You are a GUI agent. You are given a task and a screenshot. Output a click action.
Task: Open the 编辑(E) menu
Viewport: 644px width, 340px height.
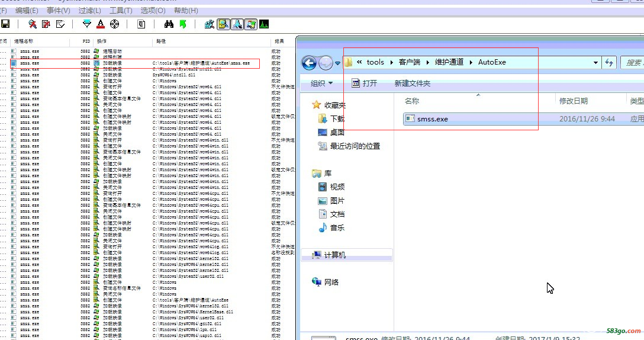[x=27, y=11]
